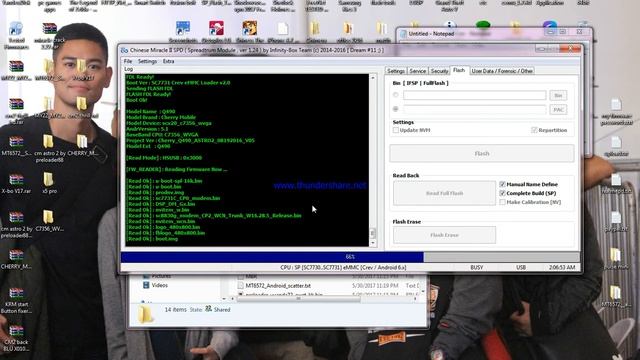Click the Bin file path field
The image size is (640, 360).
[474, 95]
